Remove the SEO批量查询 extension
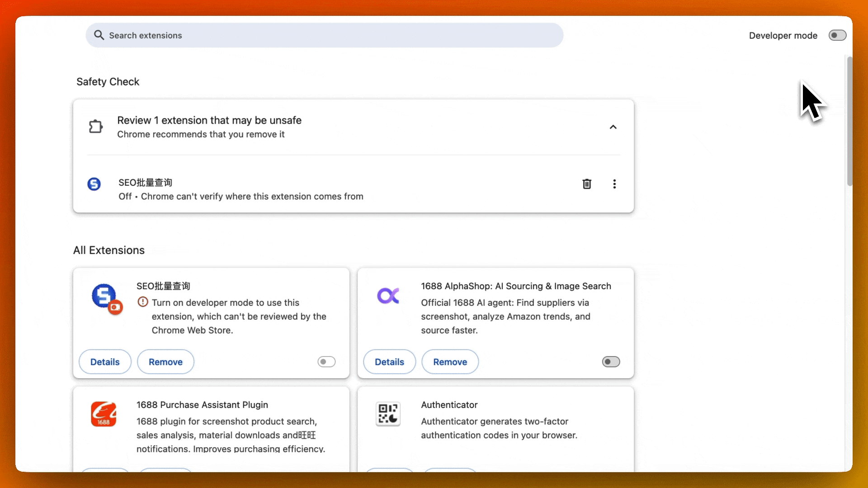The height and width of the screenshot is (488, 868). [165, 362]
